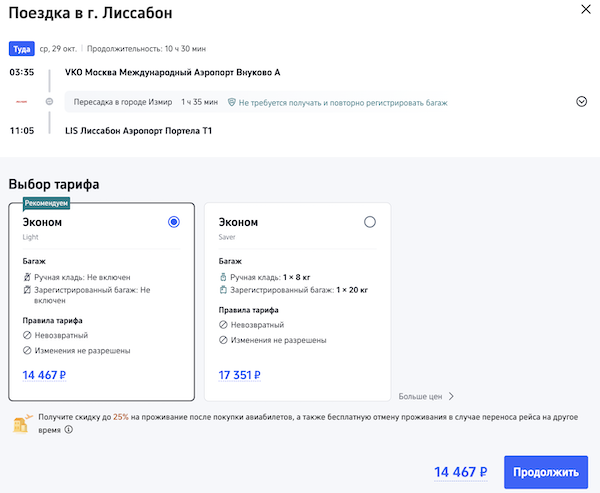Image resolution: width=600 pixels, height=493 pixels.
Task: Expand flight details with the chevron
Action: (x=581, y=101)
